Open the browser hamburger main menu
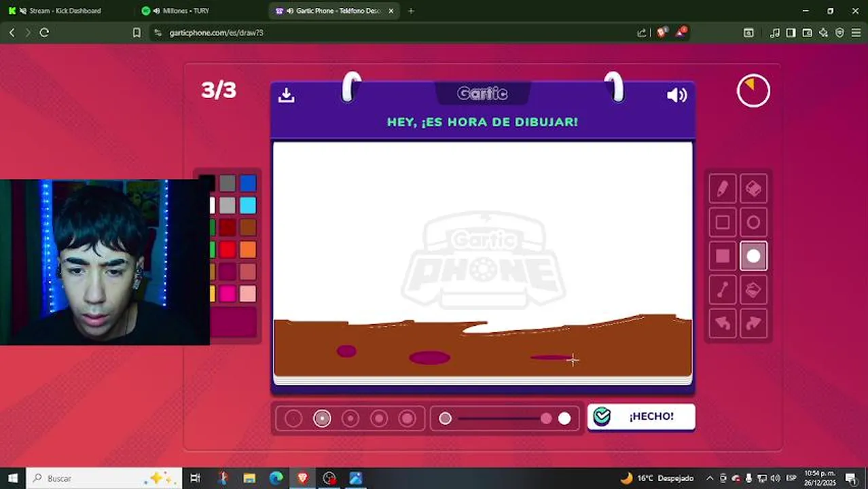868x489 pixels. point(856,33)
